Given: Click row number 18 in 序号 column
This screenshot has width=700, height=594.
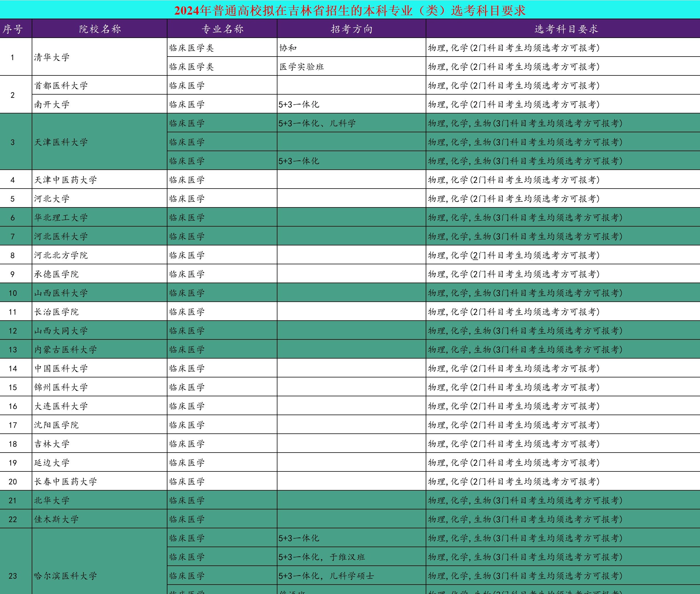Looking at the screenshot, I should tap(16, 443).
